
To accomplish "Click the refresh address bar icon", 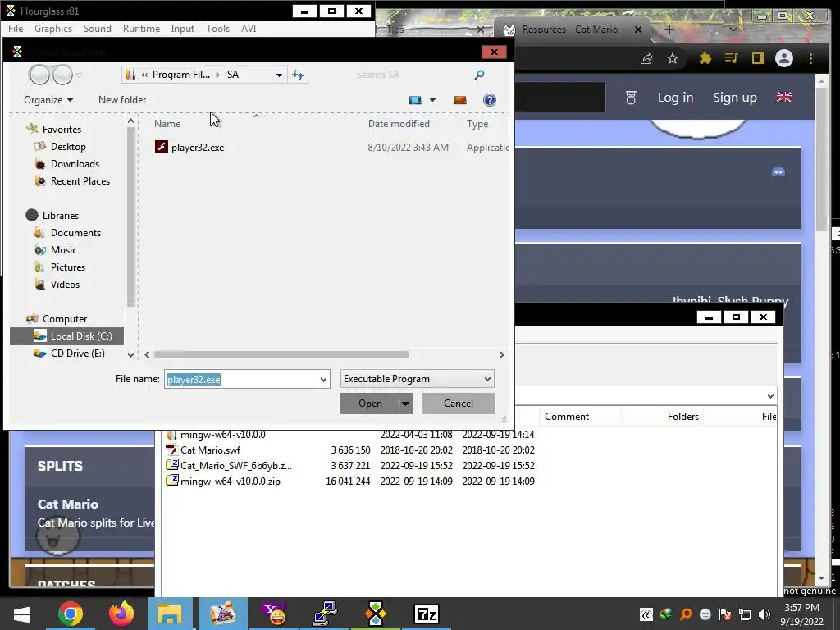I will 298,75.
